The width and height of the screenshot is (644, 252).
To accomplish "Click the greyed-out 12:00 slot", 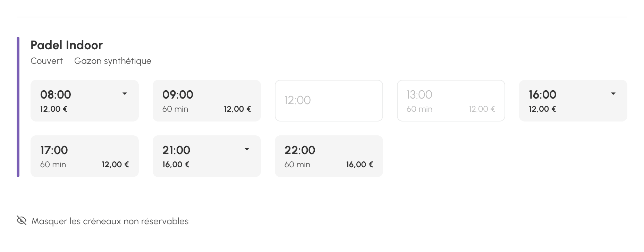I will tap(329, 101).
